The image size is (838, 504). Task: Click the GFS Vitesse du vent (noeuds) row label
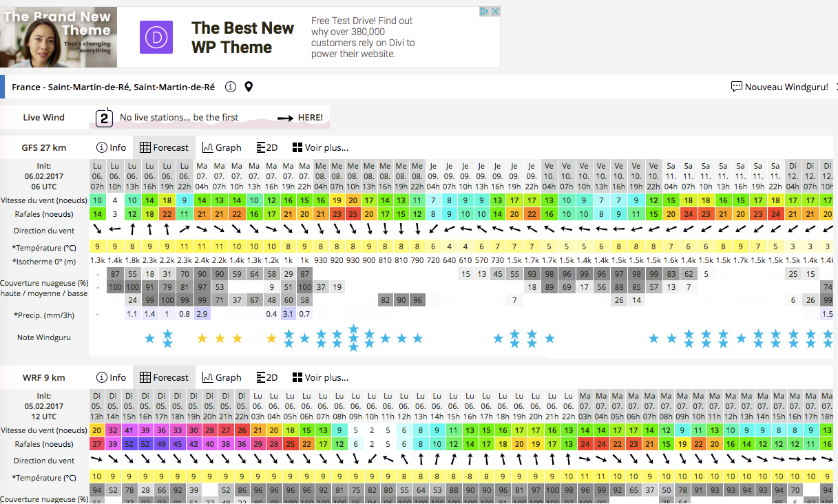click(44, 200)
